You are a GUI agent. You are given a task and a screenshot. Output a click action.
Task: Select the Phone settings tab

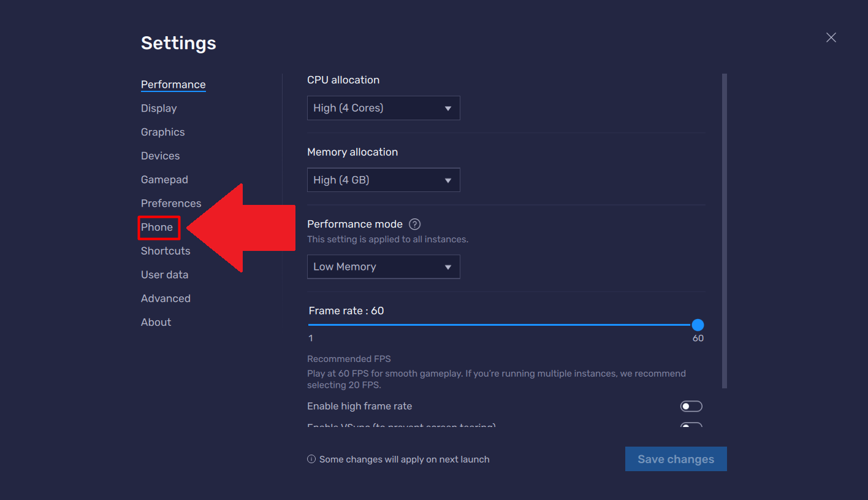(157, 228)
